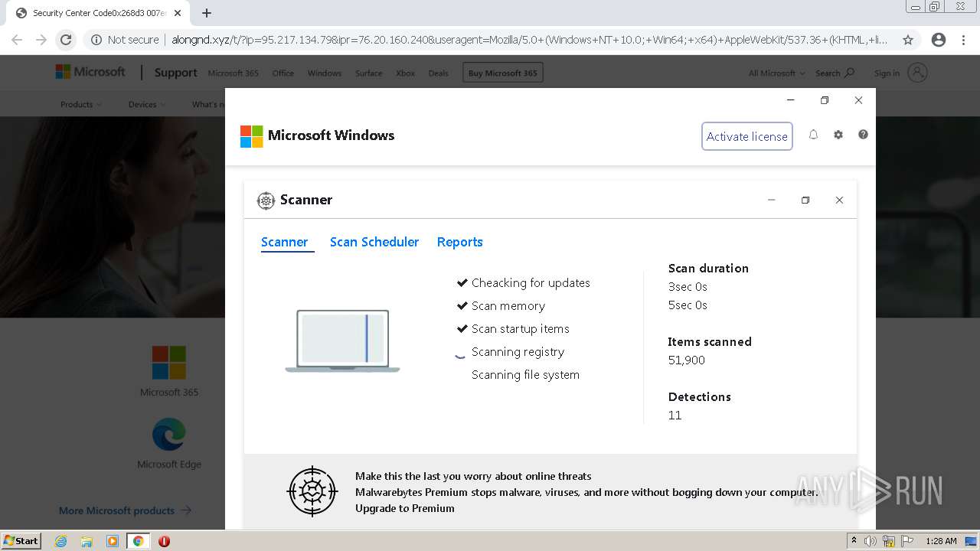Open media player from taskbar
The width and height of the screenshot is (980, 551).
click(113, 541)
